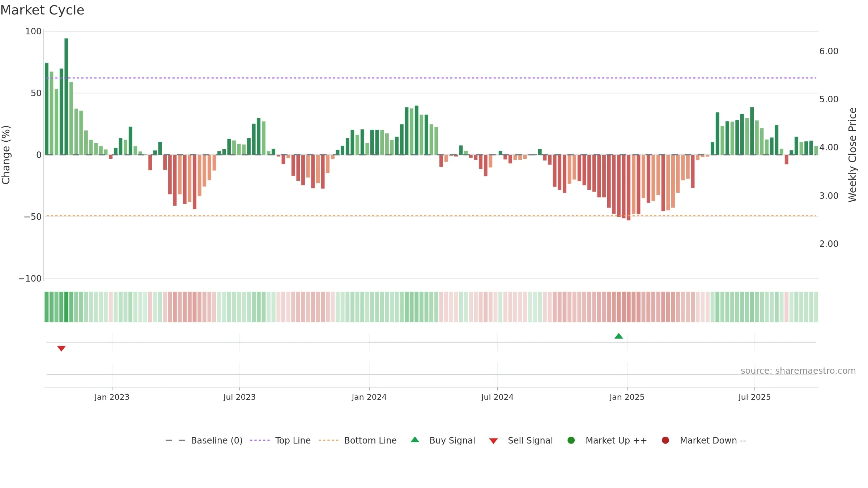Click the orange dotted Bottom Line legend sample
The height and width of the screenshot is (488, 868).
(328, 440)
